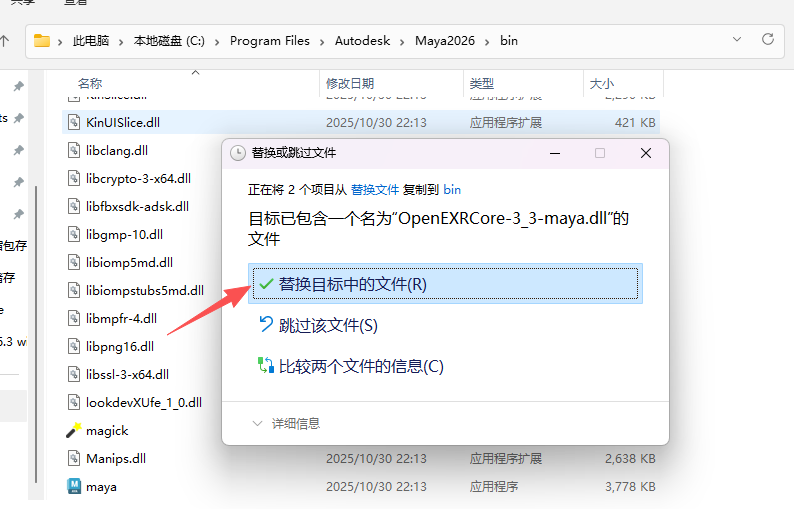794x509 pixels.
Task: Click the KinUISlice.dll file icon
Action: [74, 122]
